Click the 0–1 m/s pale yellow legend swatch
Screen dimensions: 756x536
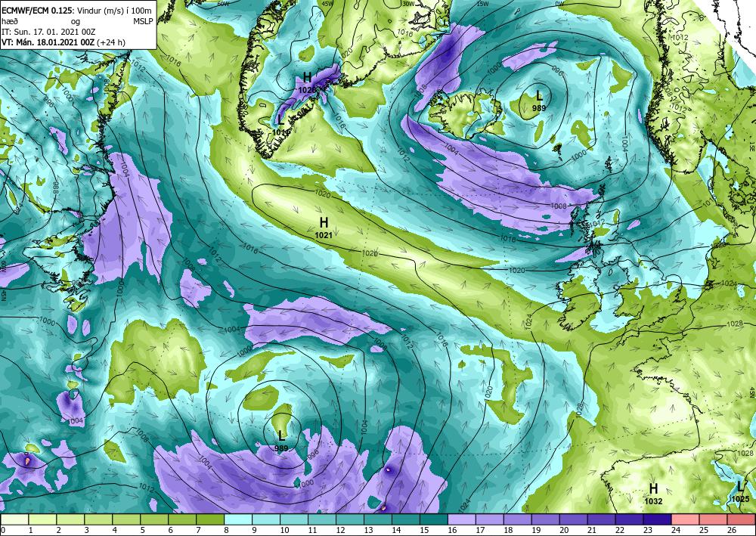[15, 519]
